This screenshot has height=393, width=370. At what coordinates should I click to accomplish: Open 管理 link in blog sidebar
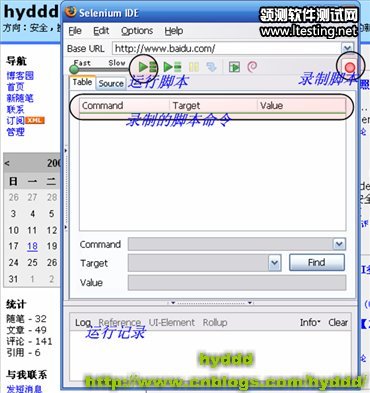[x=15, y=132]
